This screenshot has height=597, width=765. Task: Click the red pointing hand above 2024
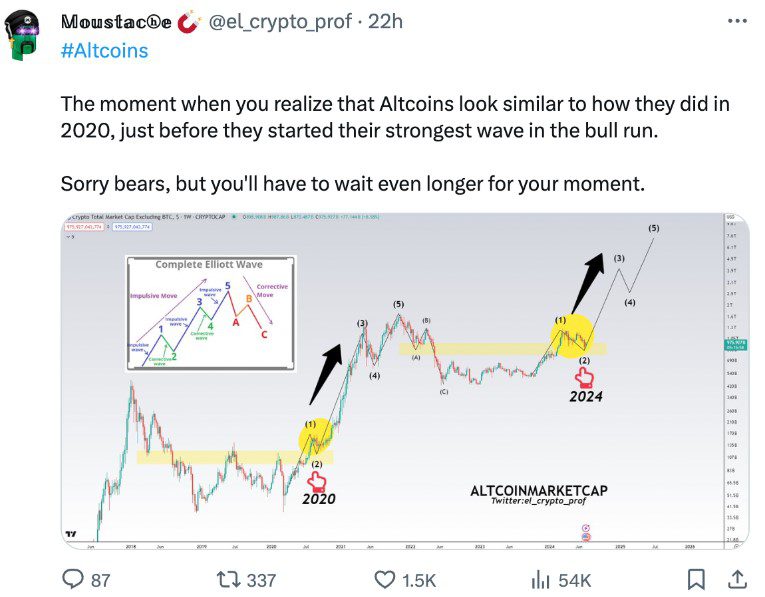click(585, 376)
